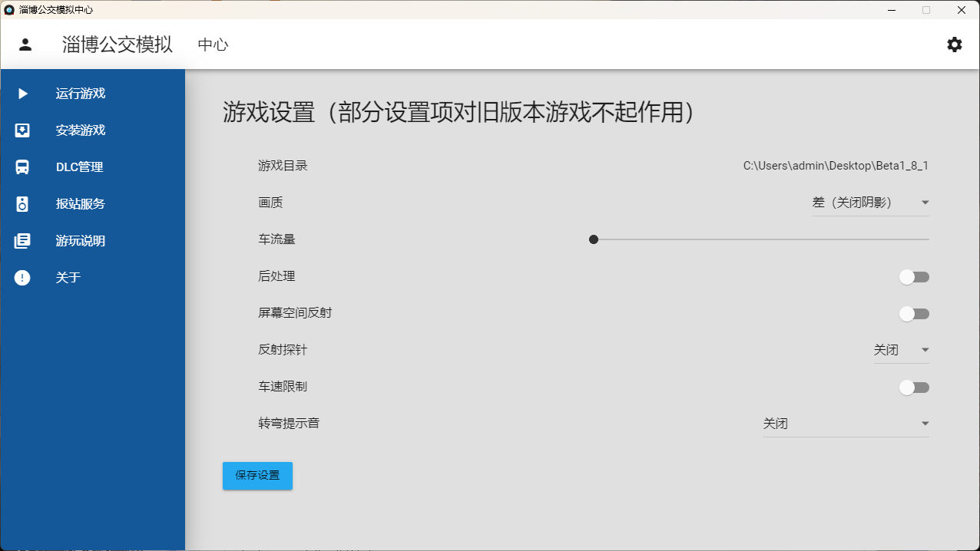980x551 pixels.
Task: Click the bus icon for DLC管理
Action: click(23, 167)
